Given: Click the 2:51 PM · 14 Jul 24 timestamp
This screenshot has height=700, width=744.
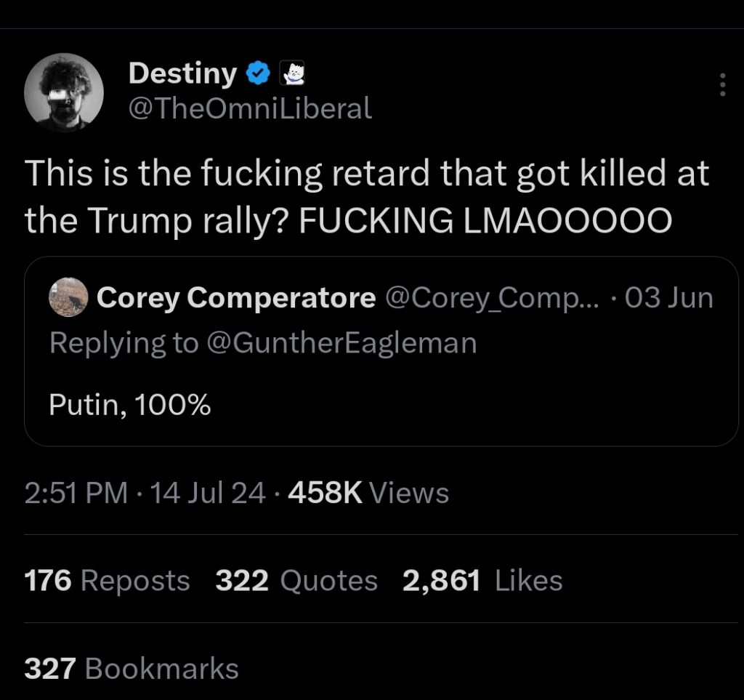Looking at the screenshot, I should point(145,493).
